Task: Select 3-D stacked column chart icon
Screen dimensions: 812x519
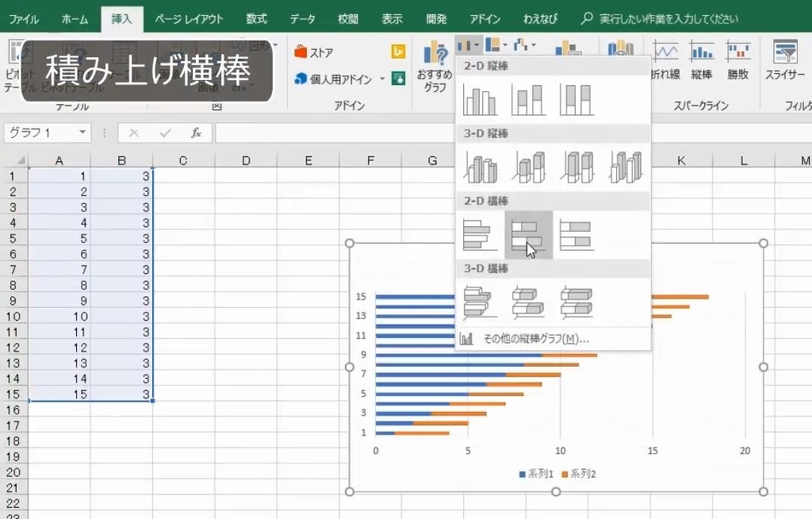Action: pyautogui.click(x=528, y=167)
